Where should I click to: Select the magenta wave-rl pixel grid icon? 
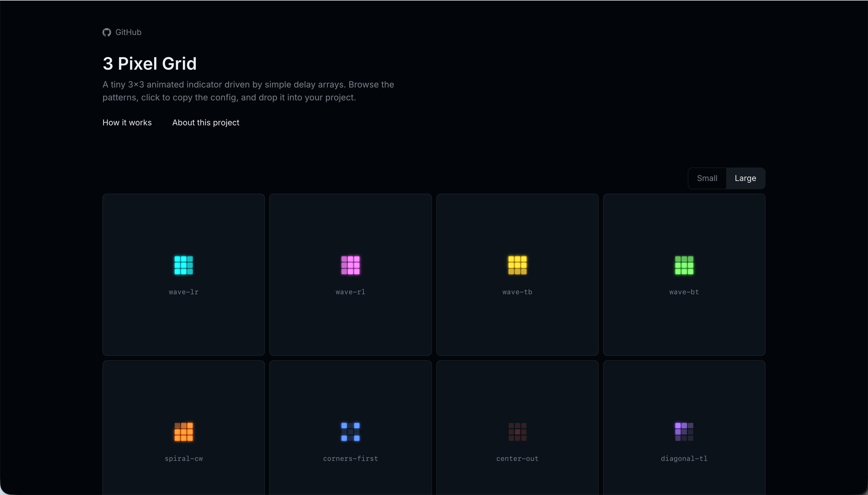(x=350, y=265)
